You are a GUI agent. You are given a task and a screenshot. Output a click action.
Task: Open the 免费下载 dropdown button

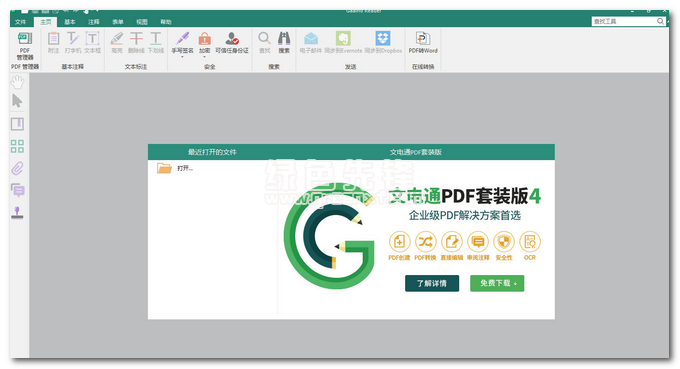click(497, 283)
